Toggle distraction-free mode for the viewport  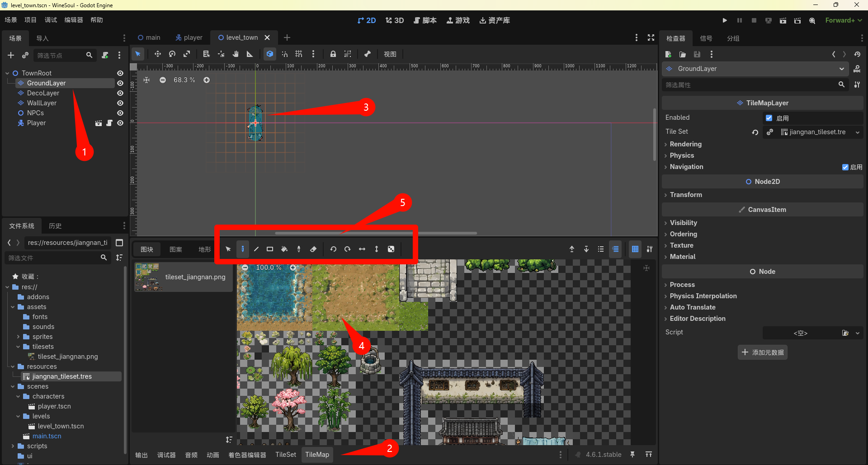coord(651,38)
